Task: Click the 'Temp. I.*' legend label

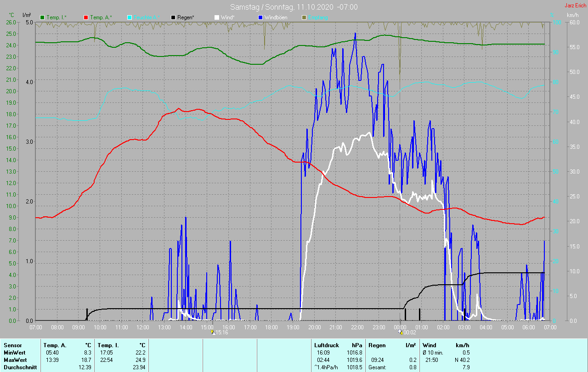Action: [57, 17]
